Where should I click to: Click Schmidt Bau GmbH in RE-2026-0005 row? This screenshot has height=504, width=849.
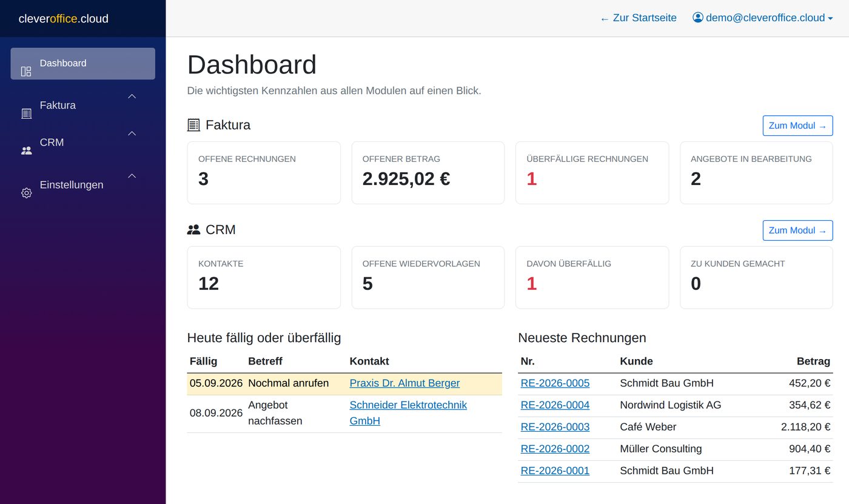(666, 383)
